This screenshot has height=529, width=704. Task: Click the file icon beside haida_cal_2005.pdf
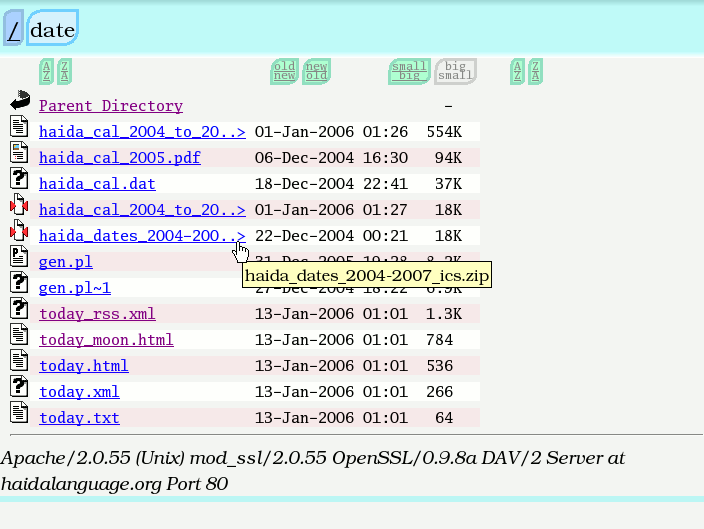[20, 153]
